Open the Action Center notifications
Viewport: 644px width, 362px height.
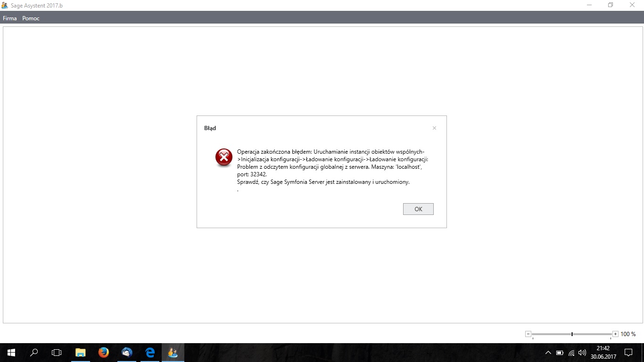628,352
